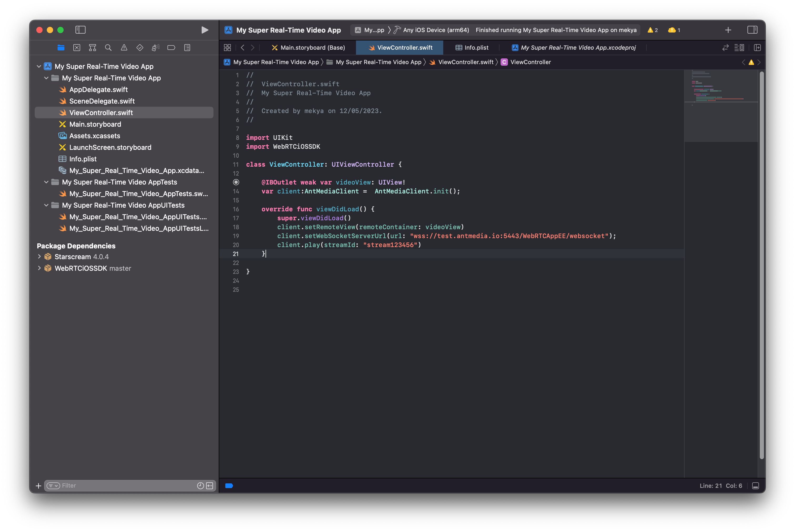Switch to Main.storyboard (Base) tab
Screen dimensions: 795x532
point(308,48)
